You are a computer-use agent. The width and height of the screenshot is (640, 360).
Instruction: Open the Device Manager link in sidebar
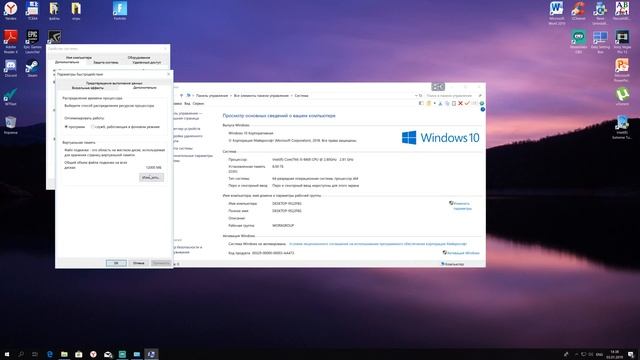[x=187, y=129]
